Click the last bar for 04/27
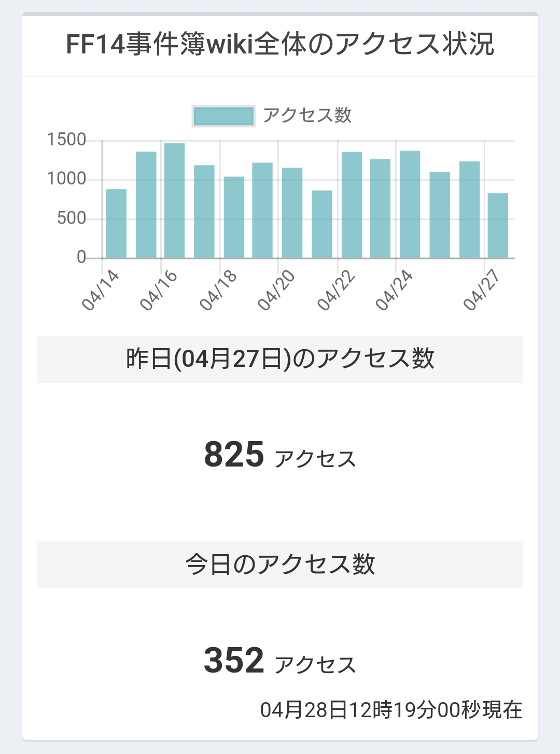560x754 pixels. click(x=498, y=226)
